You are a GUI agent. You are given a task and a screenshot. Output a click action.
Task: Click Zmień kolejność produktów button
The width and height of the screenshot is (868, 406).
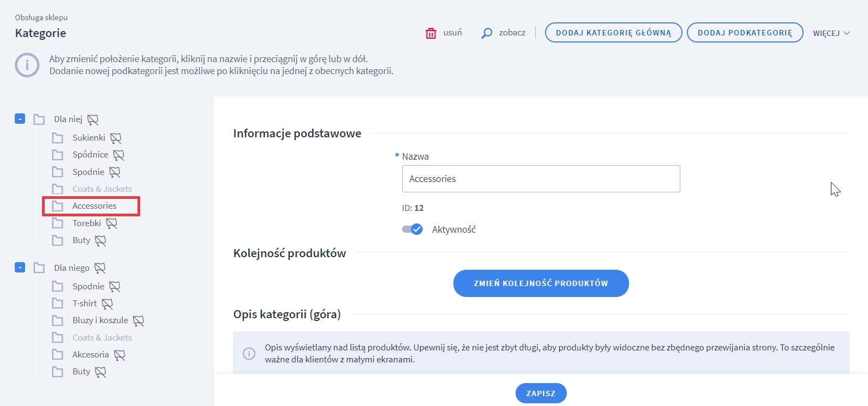(541, 283)
